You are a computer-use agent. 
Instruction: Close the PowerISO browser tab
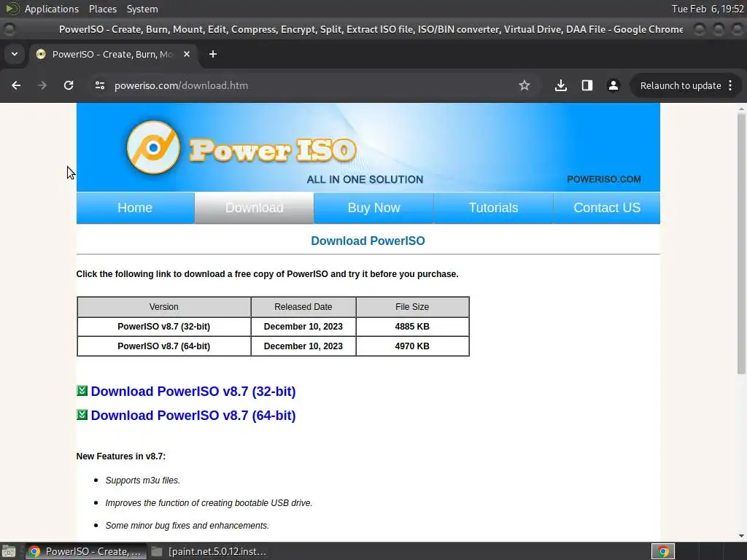tap(187, 54)
